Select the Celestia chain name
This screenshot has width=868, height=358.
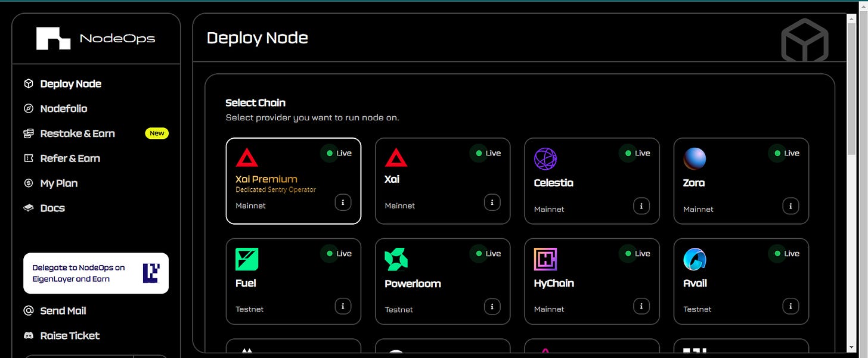pyautogui.click(x=554, y=183)
